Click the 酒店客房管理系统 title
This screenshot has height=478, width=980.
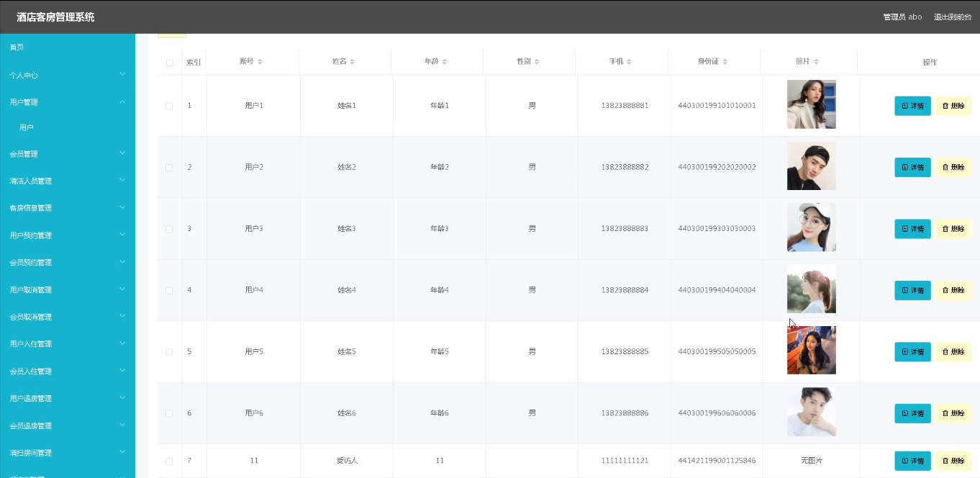pyautogui.click(x=55, y=17)
